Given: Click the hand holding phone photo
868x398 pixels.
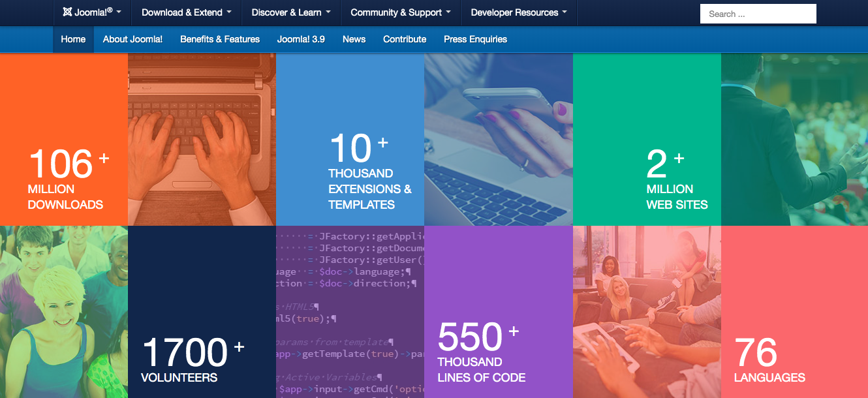Looking at the screenshot, I should click(x=499, y=140).
